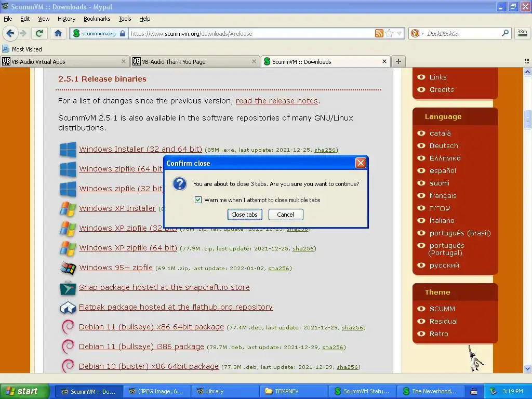Click the scummvm.org site identity button

tap(99, 33)
